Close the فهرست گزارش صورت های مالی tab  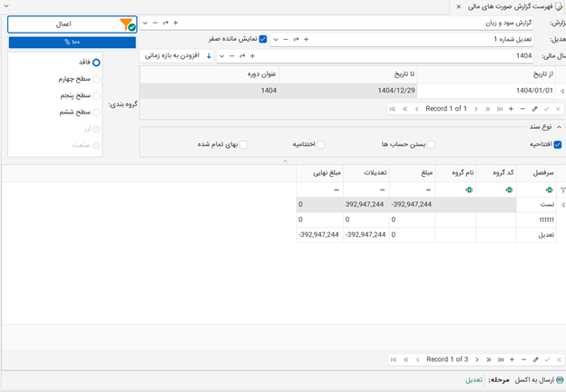[x=458, y=7]
